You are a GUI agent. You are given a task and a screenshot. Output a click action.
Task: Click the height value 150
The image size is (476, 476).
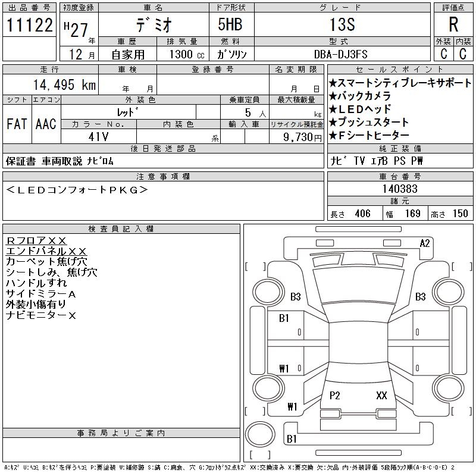coord(460,214)
